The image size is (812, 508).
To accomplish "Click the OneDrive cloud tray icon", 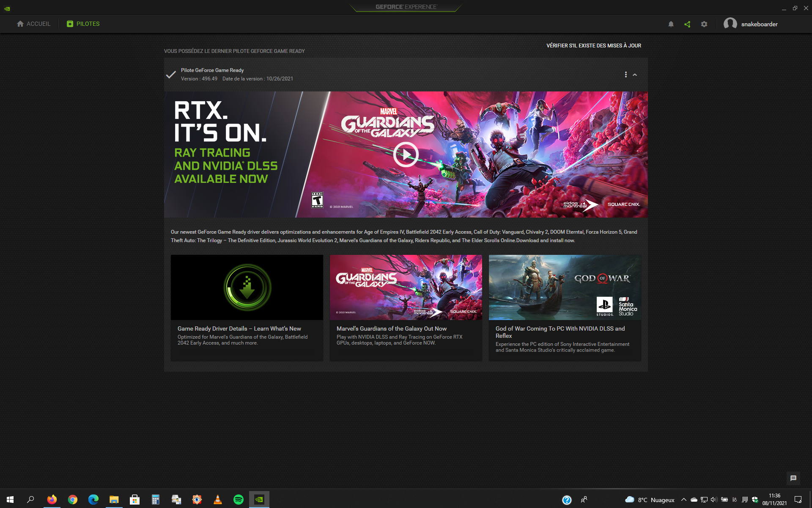I will (x=694, y=500).
